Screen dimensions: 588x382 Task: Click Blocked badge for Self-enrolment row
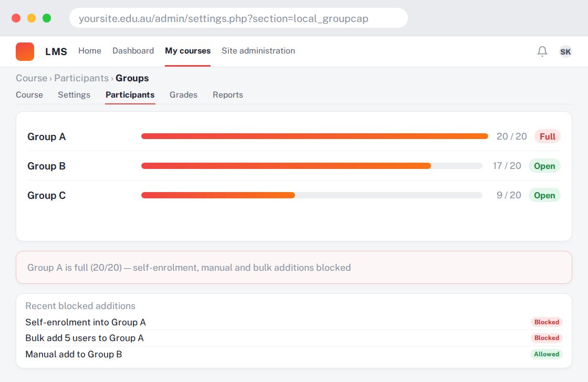[547, 322]
